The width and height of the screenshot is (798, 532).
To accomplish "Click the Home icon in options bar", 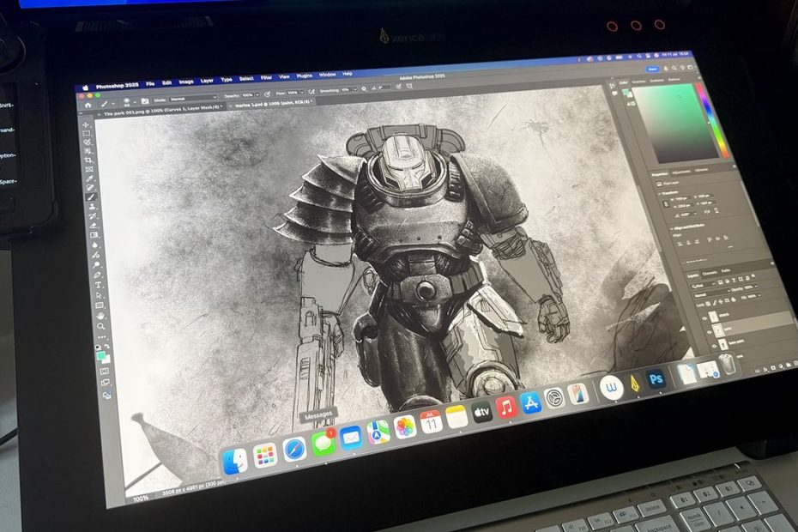I will pos(88,105).
